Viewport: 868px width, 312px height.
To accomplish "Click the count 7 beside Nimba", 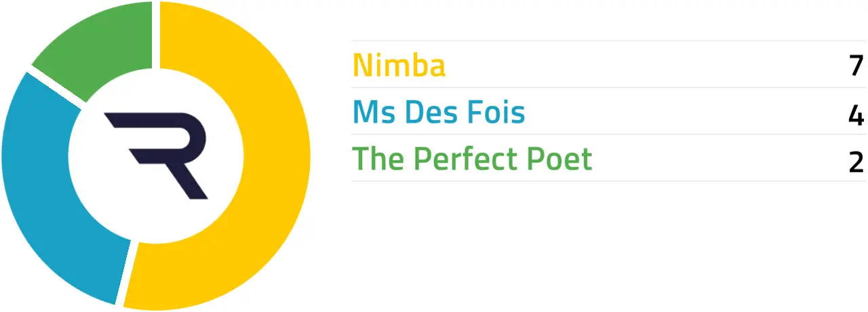I will (856, 66).
